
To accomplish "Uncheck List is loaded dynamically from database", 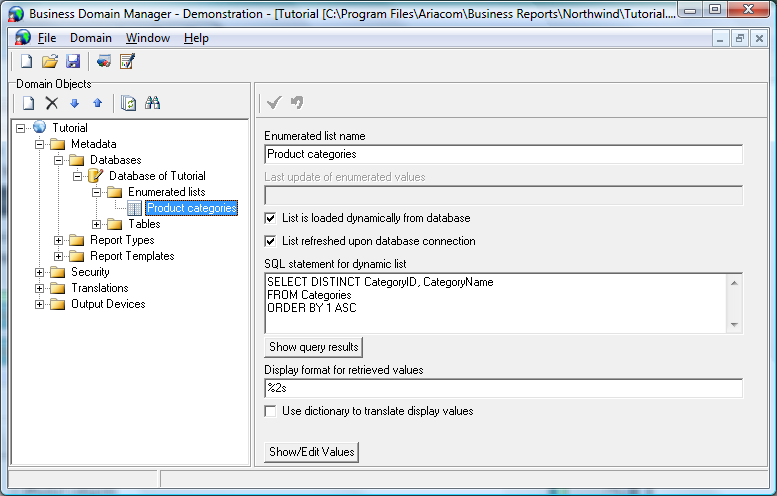I will pyautogui.click(x=270, y=218).
